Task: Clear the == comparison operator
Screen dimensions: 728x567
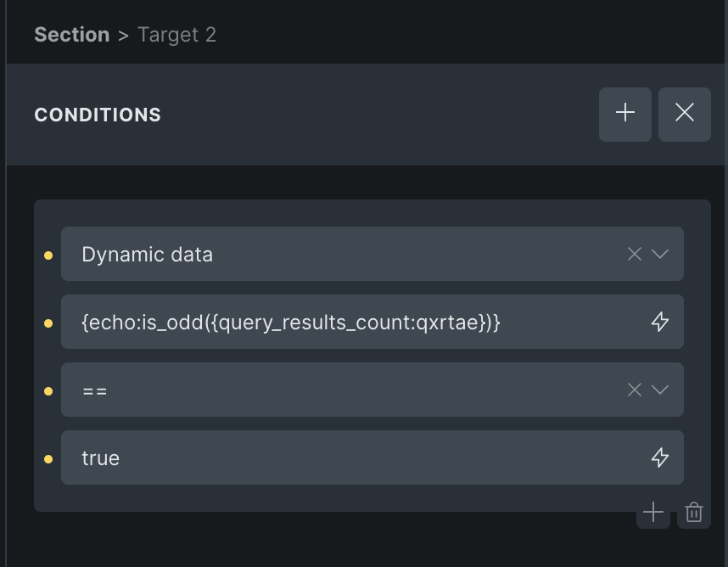Action: (x=634, y=390)
